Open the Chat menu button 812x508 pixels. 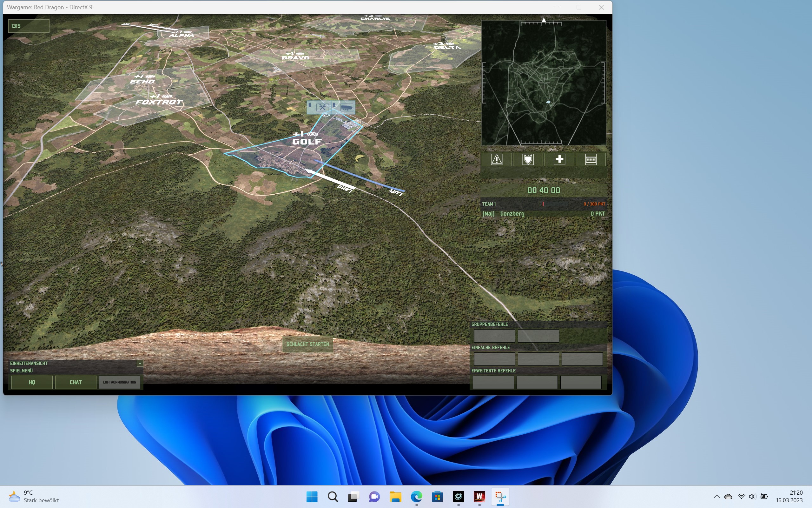coord(76,382)
